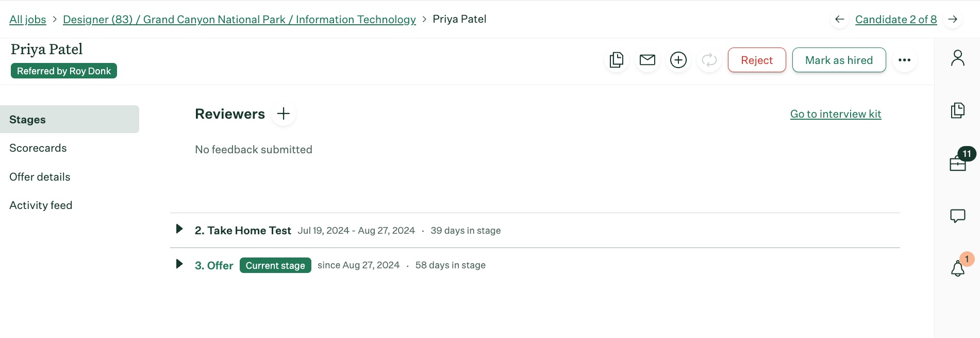Open the person profile icon in the right sidebar
The width and height of the screenshot is (980, 338).
click(958, 58)
